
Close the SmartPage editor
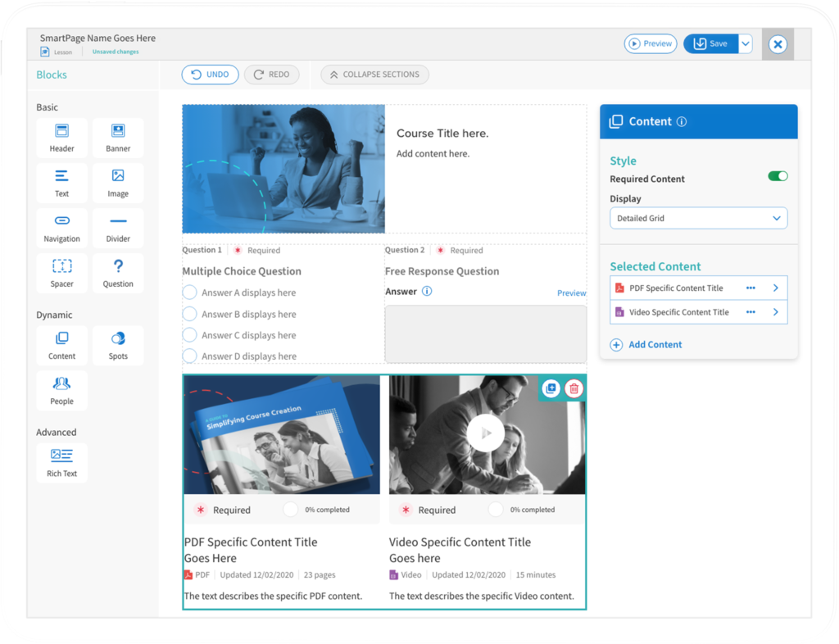[x=778, y=44]
